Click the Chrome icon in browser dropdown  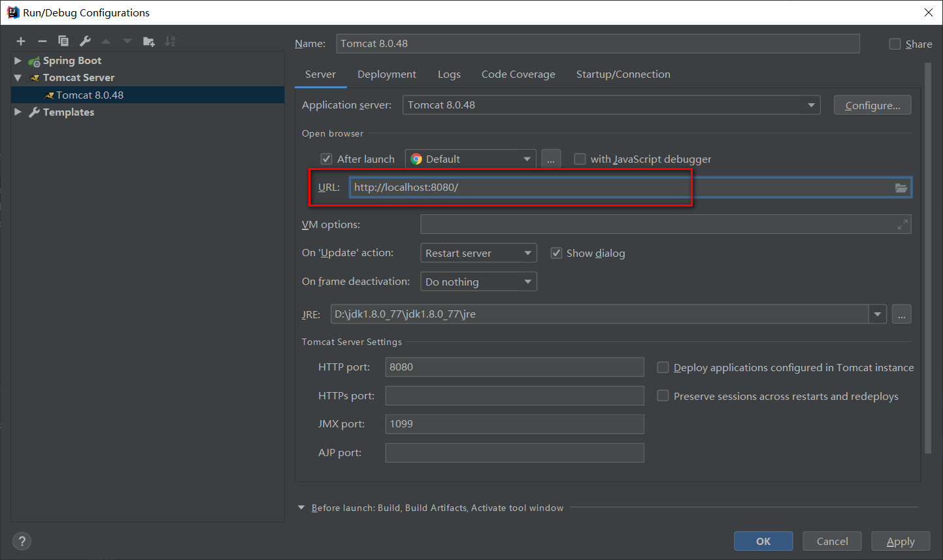click(416, 159)
